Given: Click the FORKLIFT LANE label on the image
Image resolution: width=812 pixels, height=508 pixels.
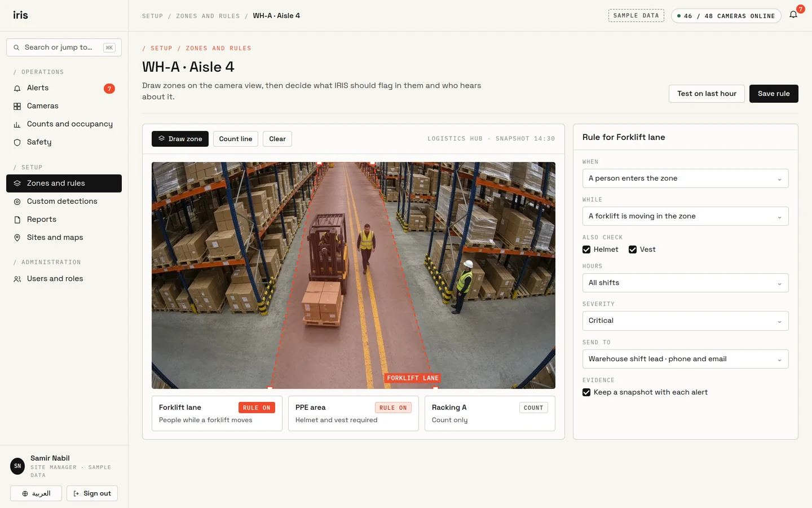Looking at the screenshot, I should pyautogui.click(x=413, y=378).
